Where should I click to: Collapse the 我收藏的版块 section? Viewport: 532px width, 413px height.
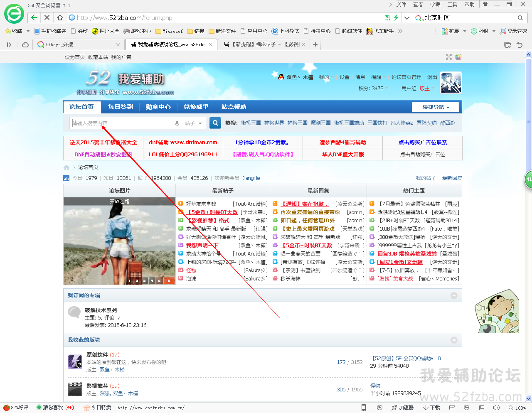tap(454, 340)
